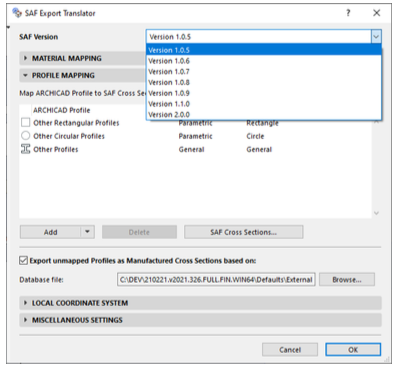Select Version 1.1.0 from the list
Screen dimensions: 396x369
(264, 104)
